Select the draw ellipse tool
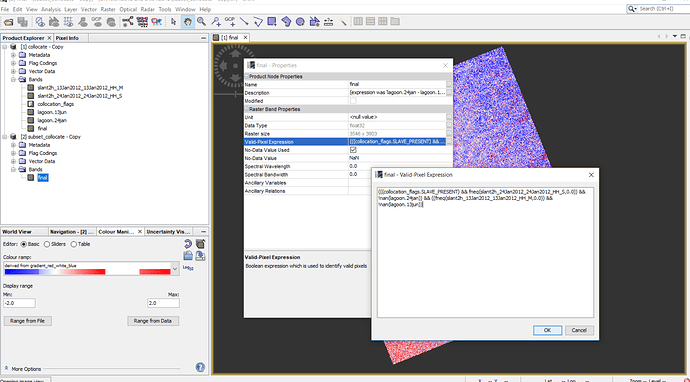Viewport: 690px width, 382px height. 300,22
